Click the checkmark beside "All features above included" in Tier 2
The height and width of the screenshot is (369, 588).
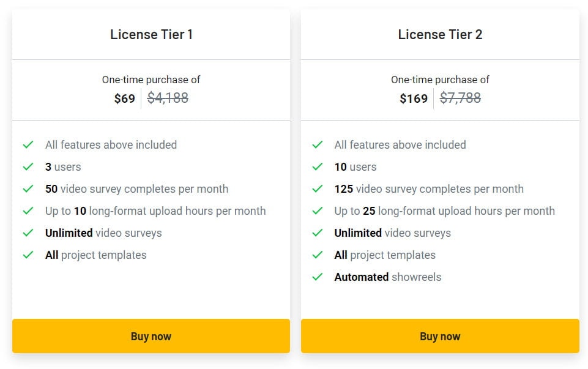[318, 144]
